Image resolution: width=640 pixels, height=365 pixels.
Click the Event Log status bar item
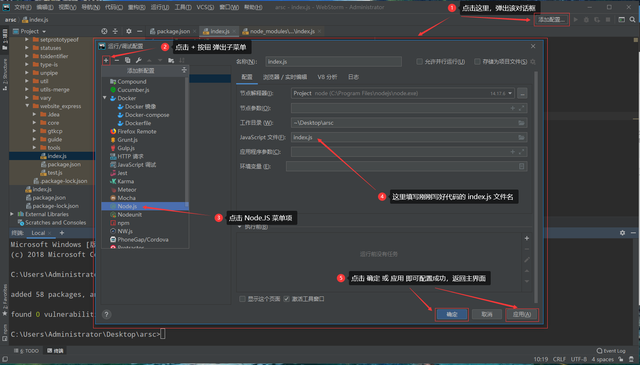coord(611,351)
